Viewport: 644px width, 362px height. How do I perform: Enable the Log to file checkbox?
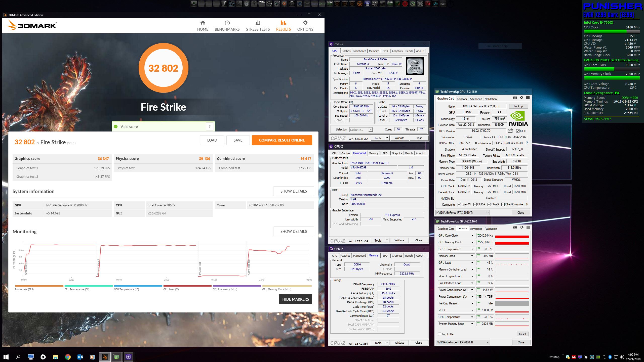(x=439, y=334)
